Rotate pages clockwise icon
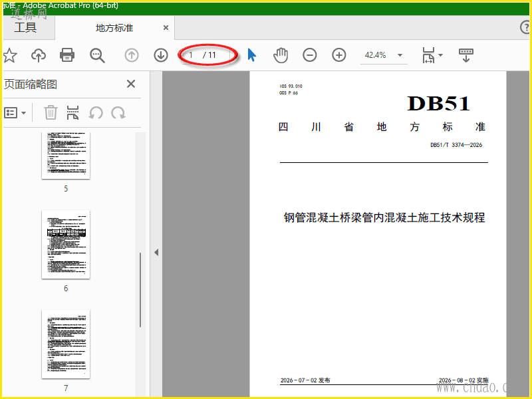Screen dimensions: 532x399 [x=118, y=112]
